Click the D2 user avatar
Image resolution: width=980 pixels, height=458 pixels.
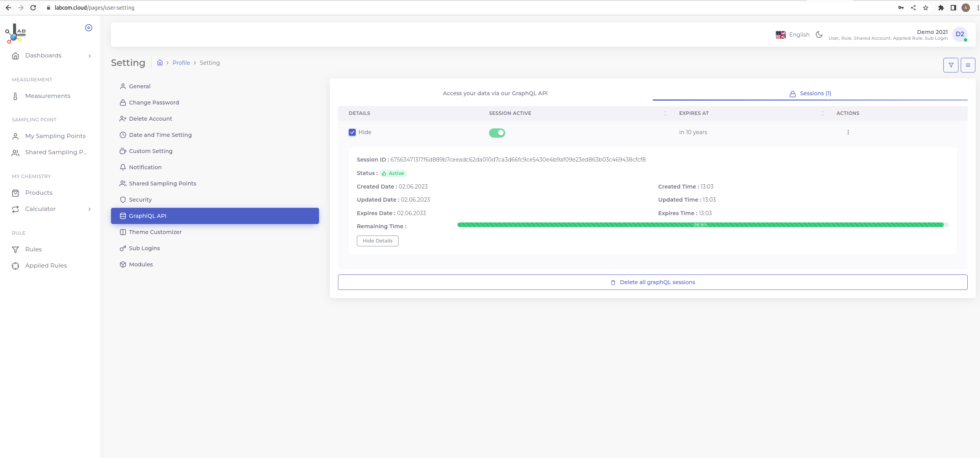(960, 34)
